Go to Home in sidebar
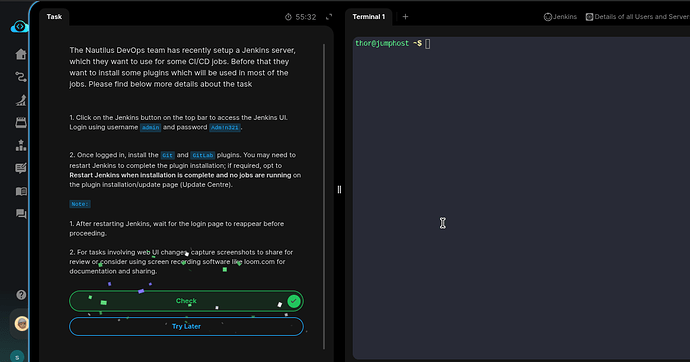The height and width of the screenshot is (362, 690). [21, 54]
